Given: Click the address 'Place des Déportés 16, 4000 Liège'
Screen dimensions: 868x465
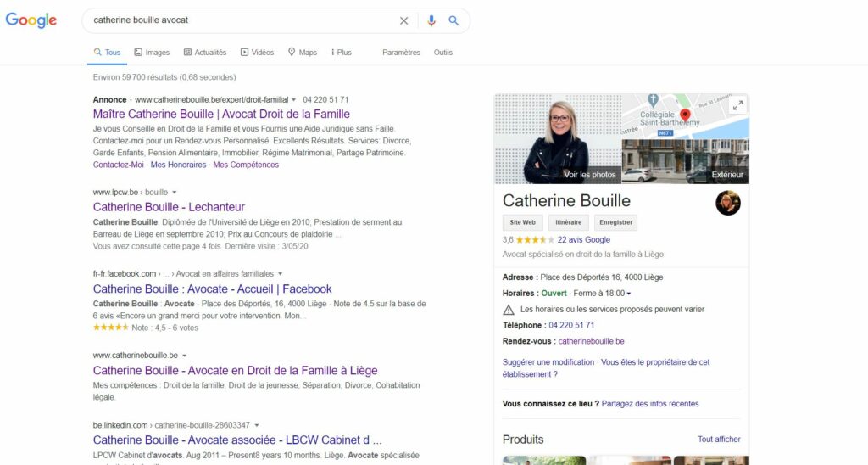Looking at the screenshot, I should (602, 277).
